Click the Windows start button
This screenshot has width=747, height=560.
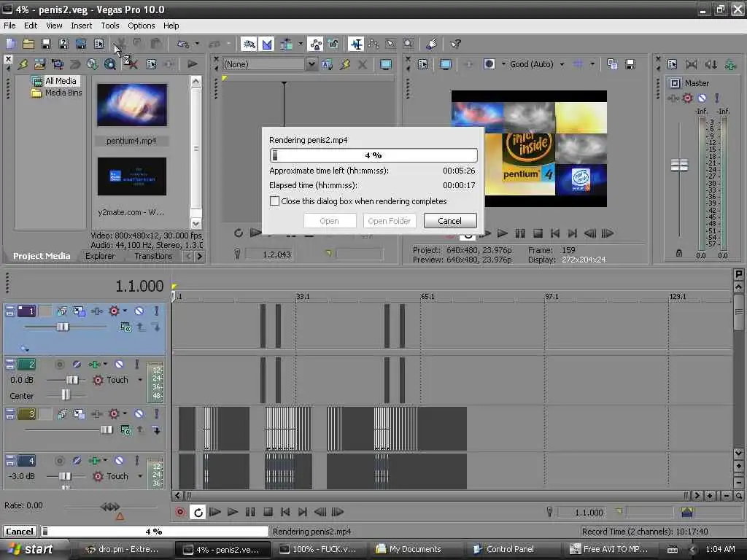pos(31,550)
